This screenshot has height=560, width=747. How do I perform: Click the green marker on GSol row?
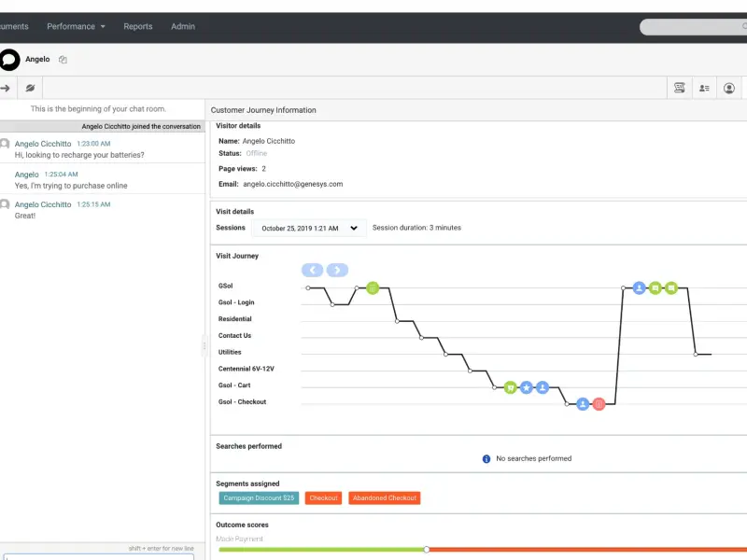click(x=373, y=288)
